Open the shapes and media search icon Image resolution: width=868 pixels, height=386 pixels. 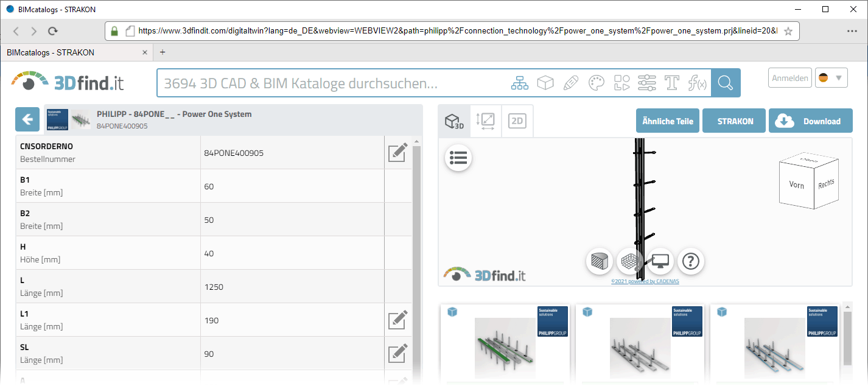(x=621, y=83)
